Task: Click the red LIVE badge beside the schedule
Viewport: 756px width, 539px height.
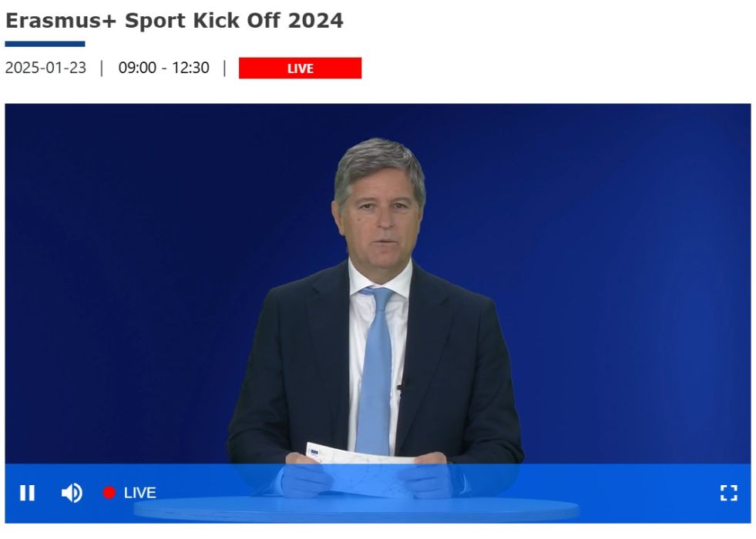Action: [300, 68]
